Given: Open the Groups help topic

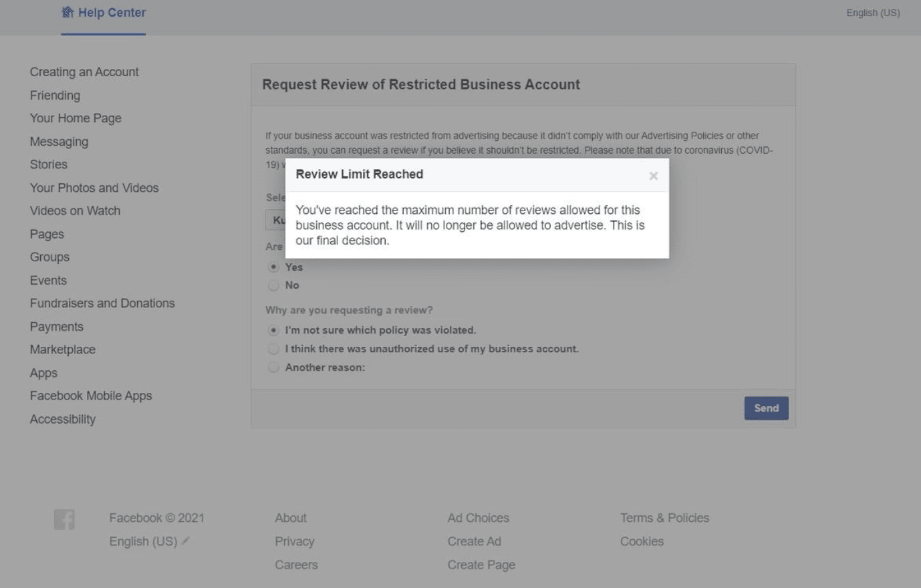Looking at the screenshot, I should click(49, 257).
